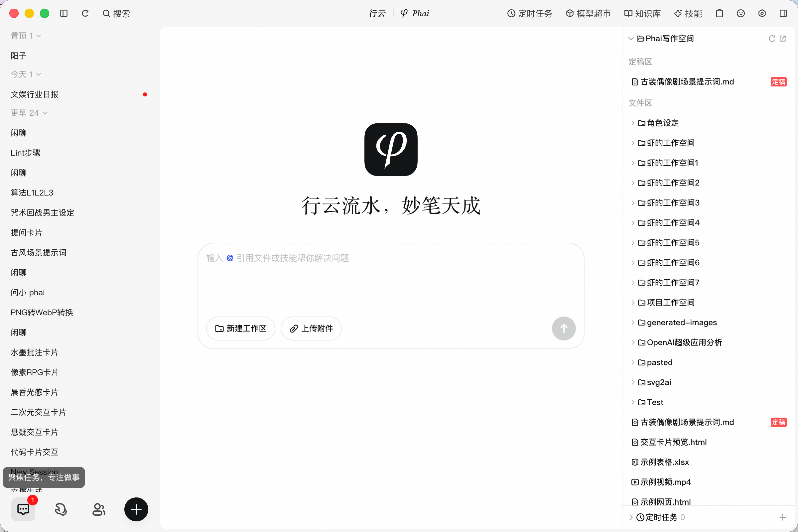Click the refresh icon in the title bar

(85, 14)
